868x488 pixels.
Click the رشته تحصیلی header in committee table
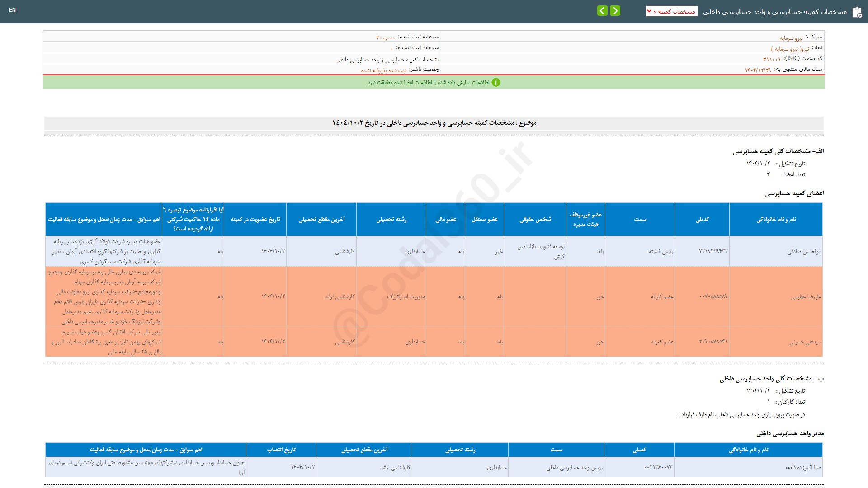pyautogui.click(x=391, y=220)
